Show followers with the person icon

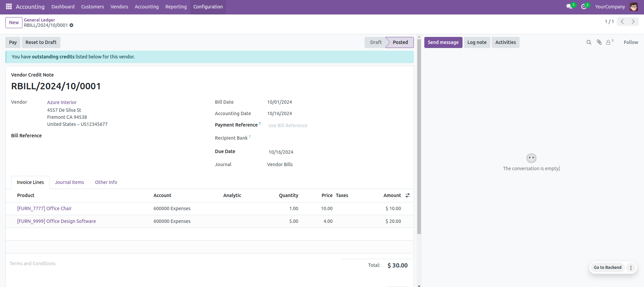(x=608, y=42)
